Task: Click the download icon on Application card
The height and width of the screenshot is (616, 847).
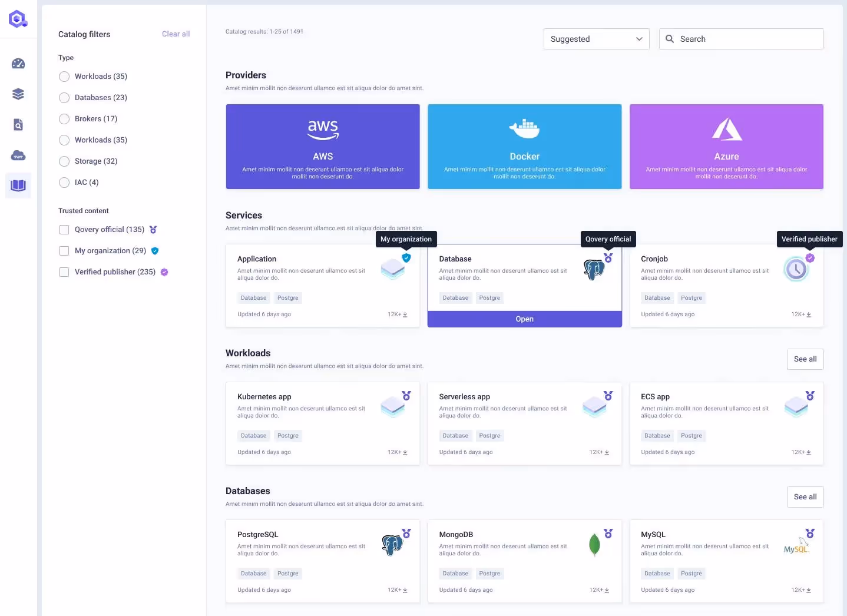Action: (x=405, y=314)
